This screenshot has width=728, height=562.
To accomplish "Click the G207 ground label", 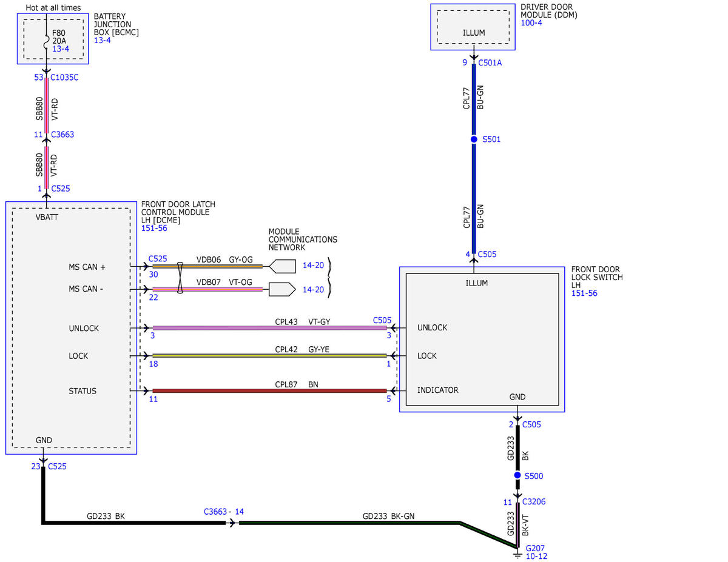I will pos(534,547).
